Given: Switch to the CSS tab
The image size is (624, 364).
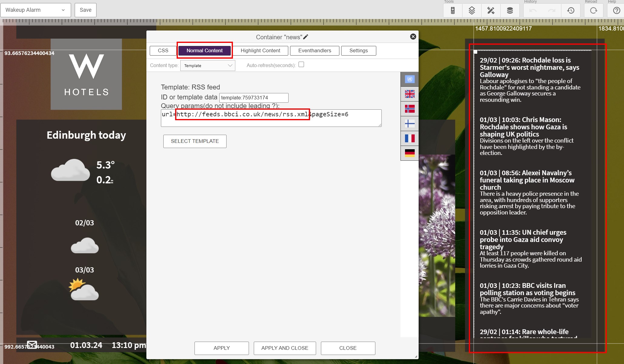Looking at the screenshot, I should pyautogui.click(x=163, y=50).
